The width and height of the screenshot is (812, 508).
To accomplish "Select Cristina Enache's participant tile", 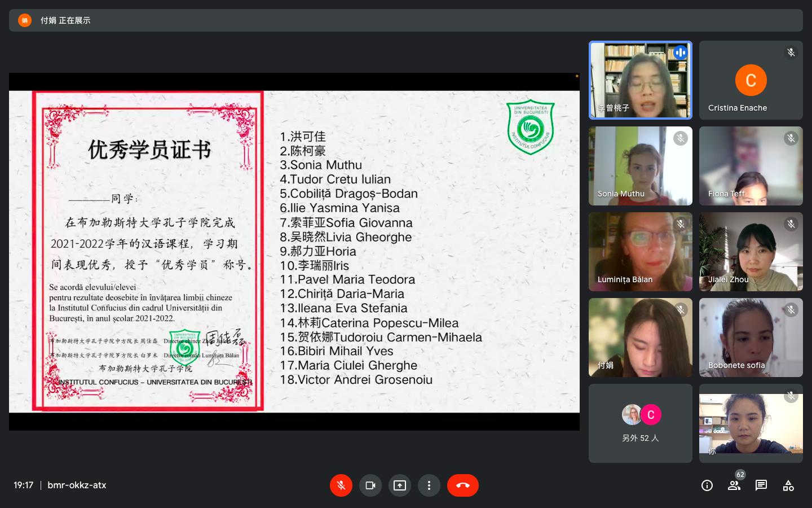I will point(751,80).
